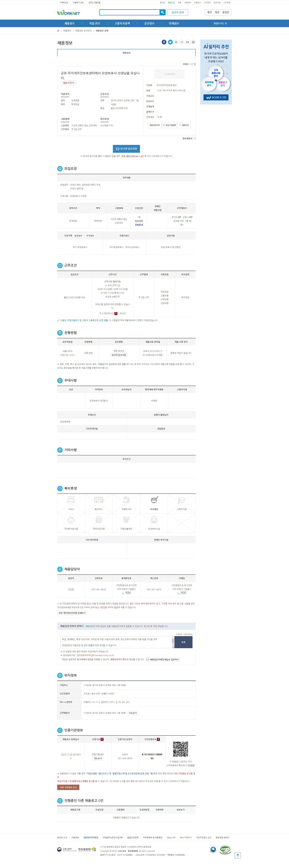Click the 직원대출제도 employee loan icon
The height and width of the screenshot is (868, 289).
[126, 520]
